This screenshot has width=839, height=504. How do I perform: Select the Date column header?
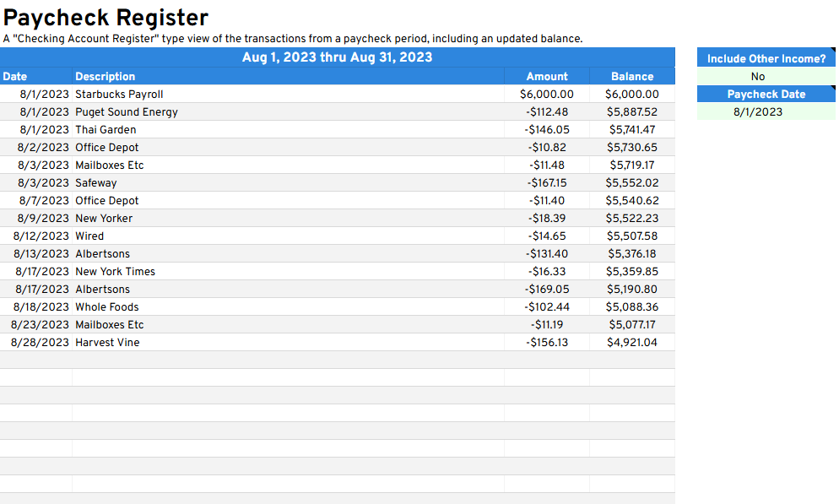(x=15, y=76)
